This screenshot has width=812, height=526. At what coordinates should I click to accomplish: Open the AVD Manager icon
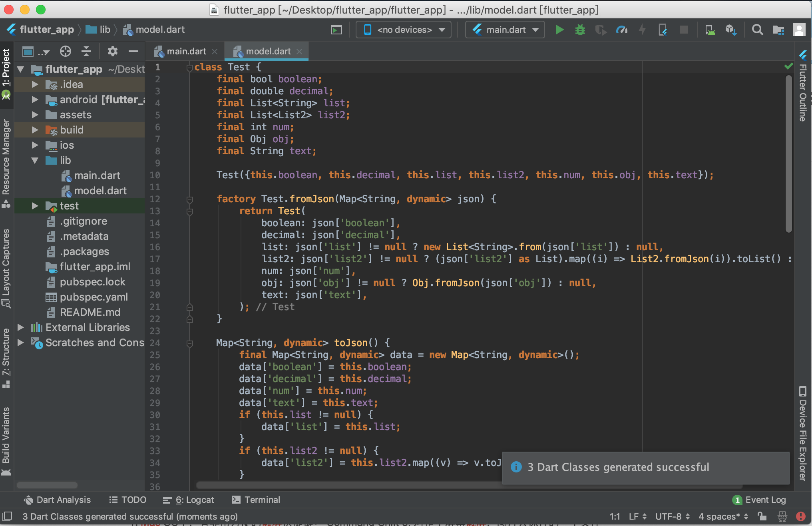710,30
